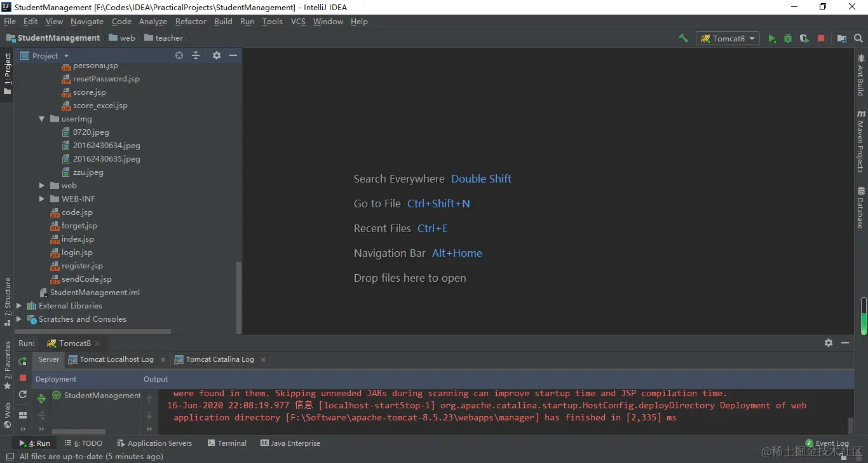Screen dimensions: 868x463
Task: Click the scroll-from-source target icon in Project panel
Action: click(179, 55)
